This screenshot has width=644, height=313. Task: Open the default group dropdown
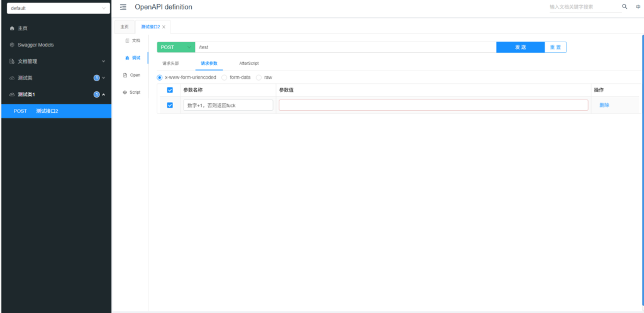(x=58, y=8)
